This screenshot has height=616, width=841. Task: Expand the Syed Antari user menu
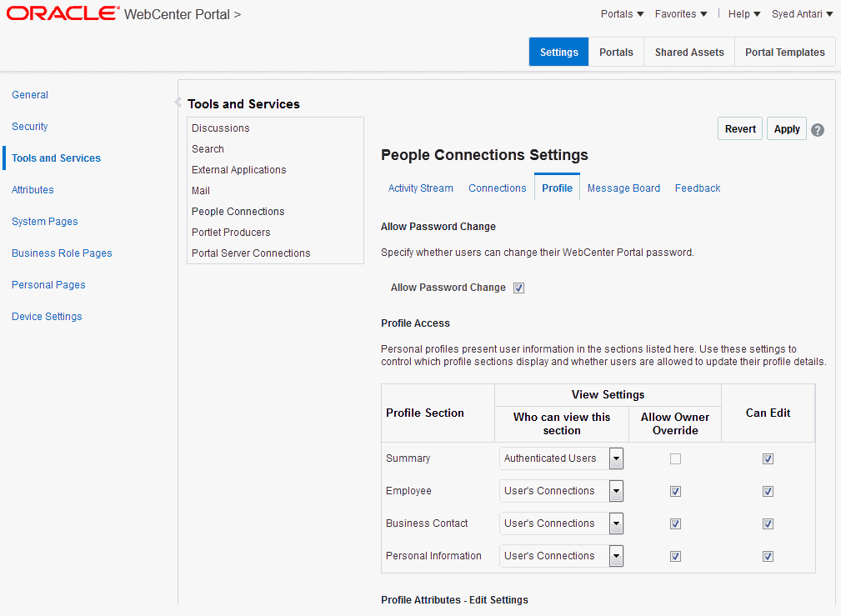coord(802,14)
